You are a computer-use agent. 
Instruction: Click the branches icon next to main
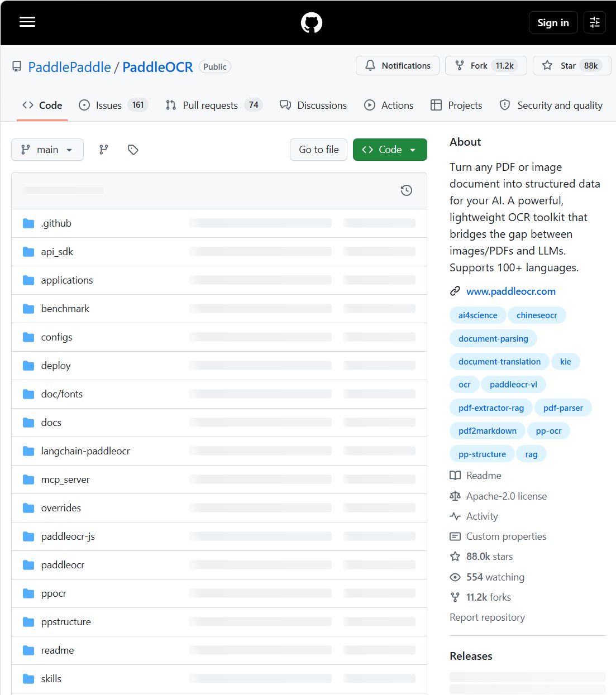(104, 150)
